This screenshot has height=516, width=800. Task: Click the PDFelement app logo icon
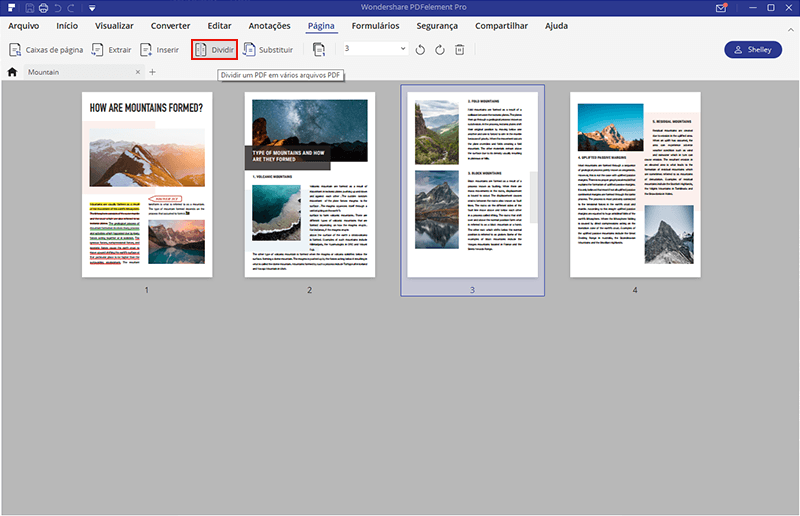coord(11,8)
